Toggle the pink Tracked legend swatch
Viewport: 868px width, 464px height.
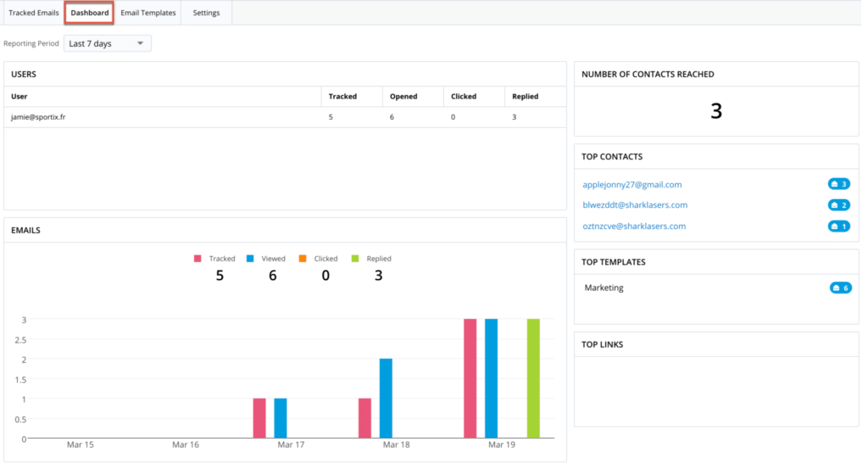click(198, 259)
